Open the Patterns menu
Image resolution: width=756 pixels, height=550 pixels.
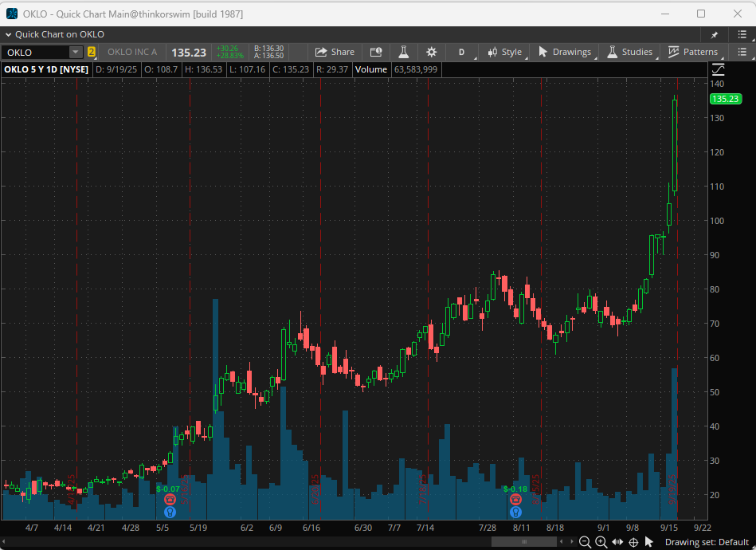point(693,52)
